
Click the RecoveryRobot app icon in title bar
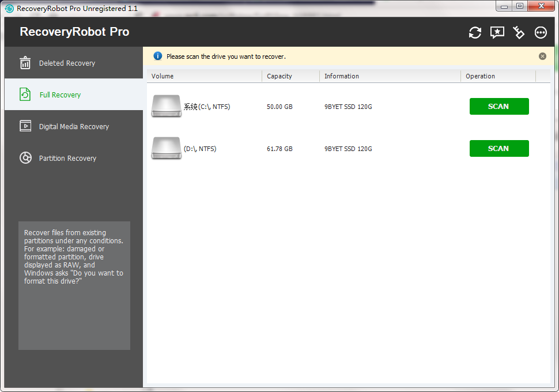(10, 8)
